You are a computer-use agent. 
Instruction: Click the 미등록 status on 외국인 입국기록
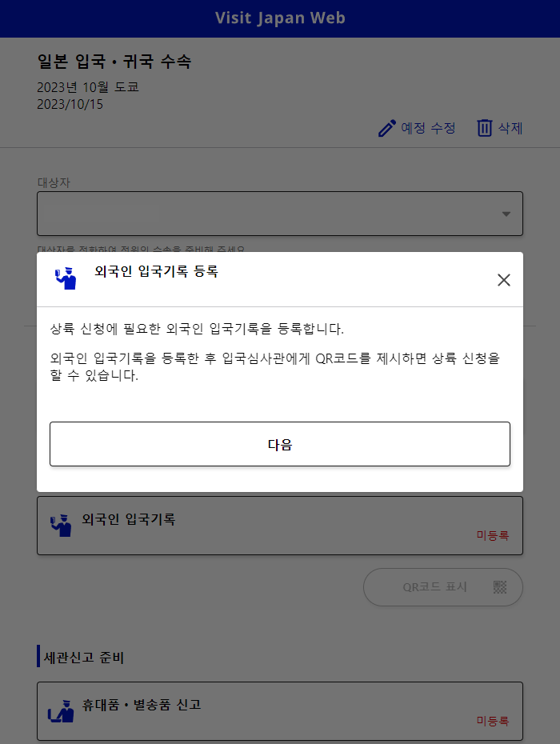pyautogui.click(x=493, y=535)
